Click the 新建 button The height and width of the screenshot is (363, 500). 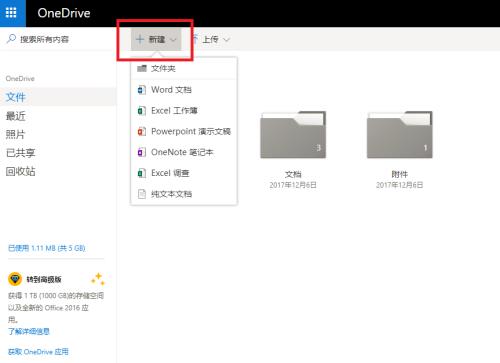point(156,39)
